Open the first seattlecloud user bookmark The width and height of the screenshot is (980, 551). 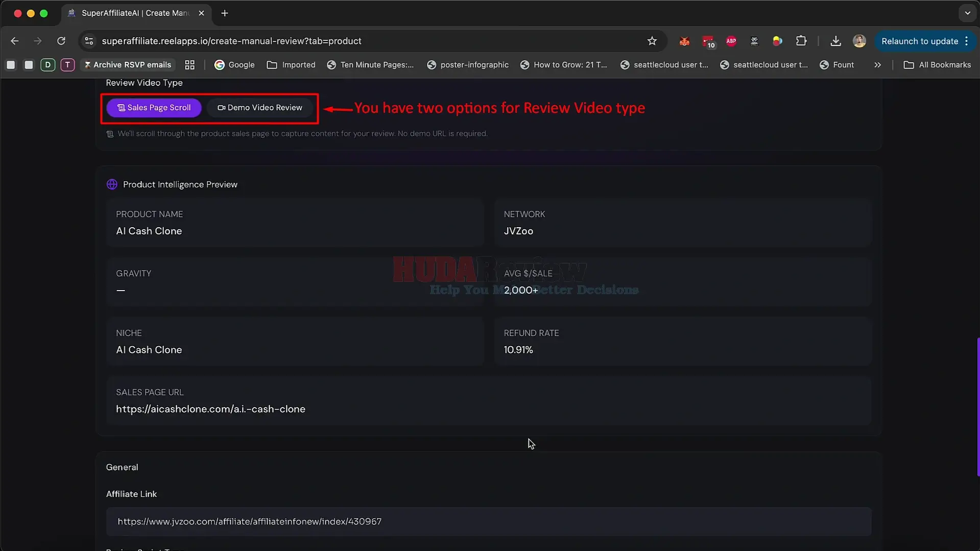point(664,65)
